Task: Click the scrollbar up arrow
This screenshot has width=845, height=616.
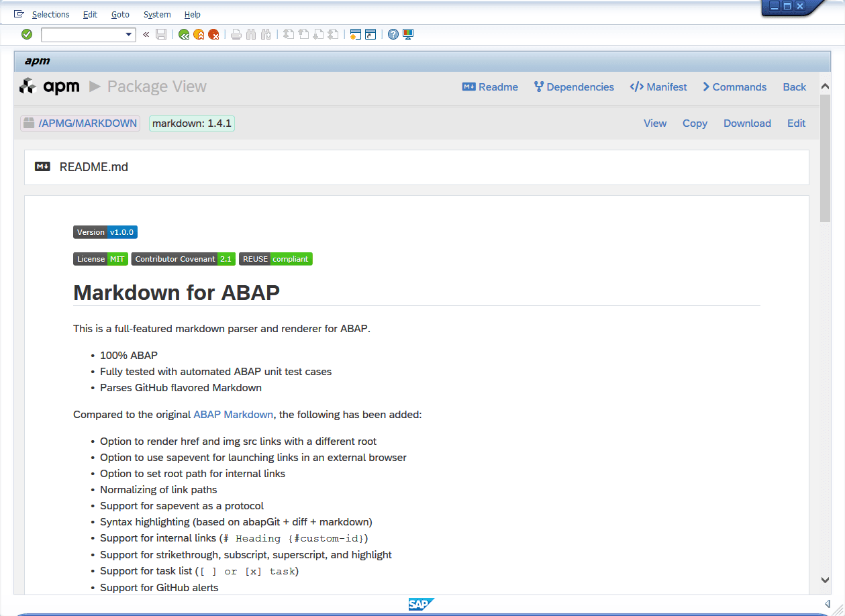Action: point(826,87)
